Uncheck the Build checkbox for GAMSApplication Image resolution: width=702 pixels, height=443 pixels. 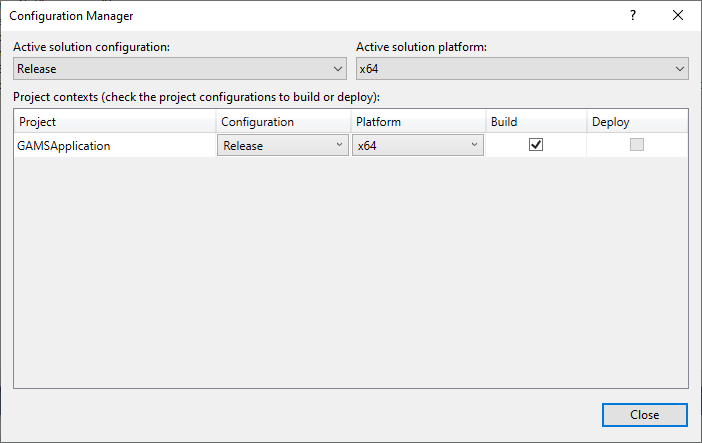tap(535, 145)
